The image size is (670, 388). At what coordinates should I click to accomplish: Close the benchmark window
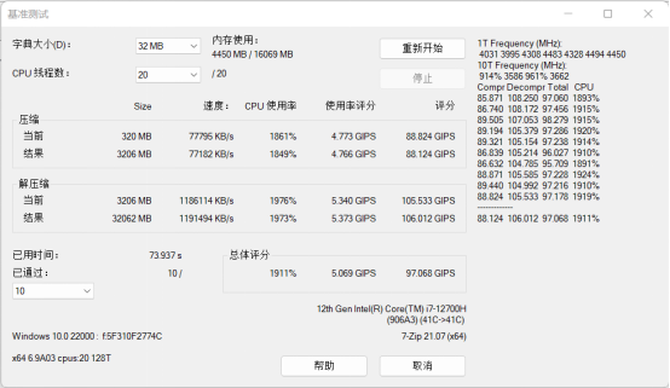[x=648, y=14]
